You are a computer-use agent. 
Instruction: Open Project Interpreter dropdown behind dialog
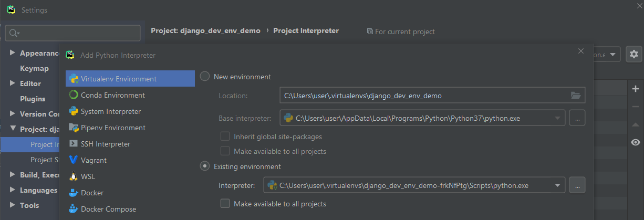tap(614, 54)
